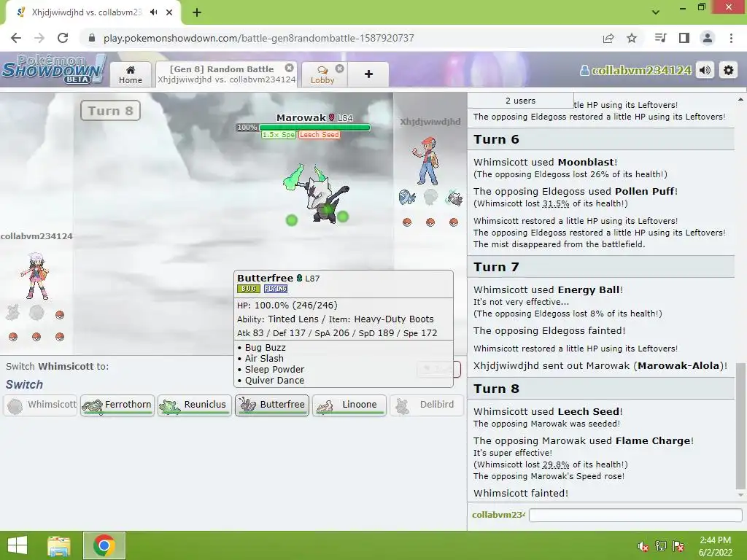Mute the tab audio icon
The width and height of the screenshot is (747, 560).
pyautogui.click(x=154, y=12)
